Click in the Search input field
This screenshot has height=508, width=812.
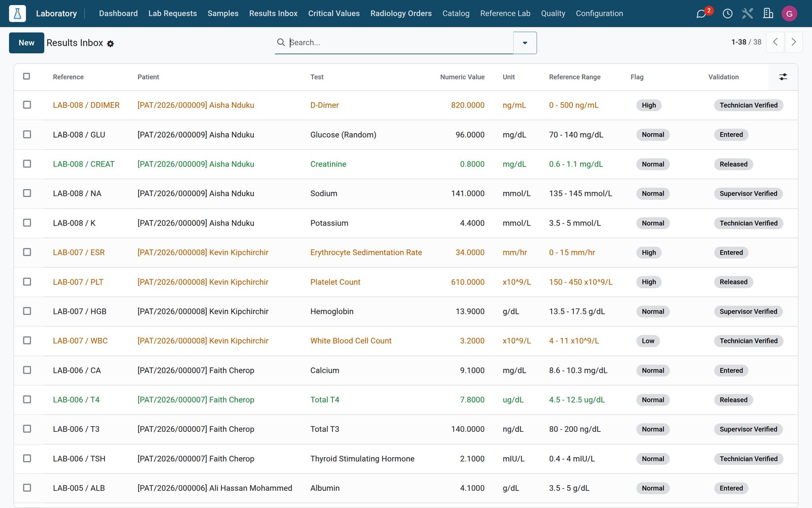point(400,42)
